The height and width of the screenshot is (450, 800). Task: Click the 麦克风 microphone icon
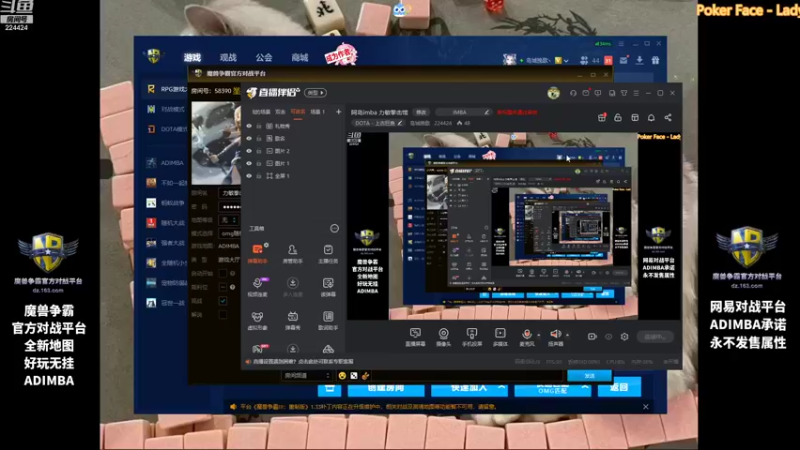[527, 334]
